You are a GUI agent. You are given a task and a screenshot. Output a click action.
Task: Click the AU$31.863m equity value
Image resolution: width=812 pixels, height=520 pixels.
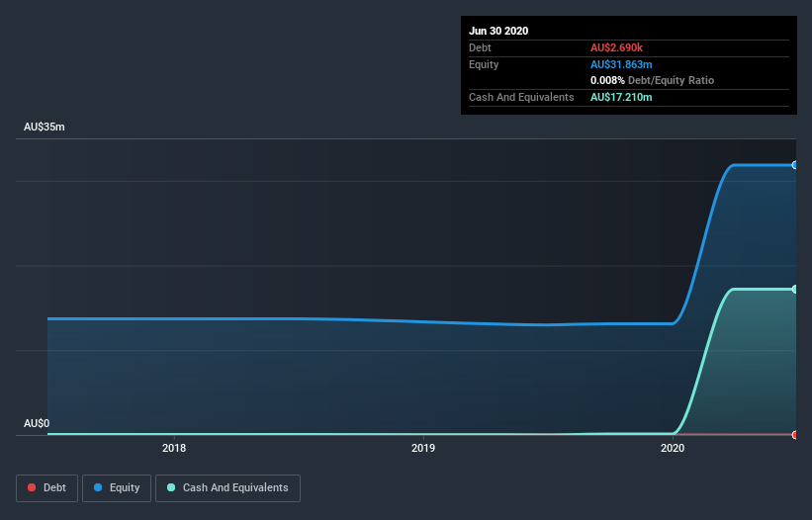tap(621, 64)
